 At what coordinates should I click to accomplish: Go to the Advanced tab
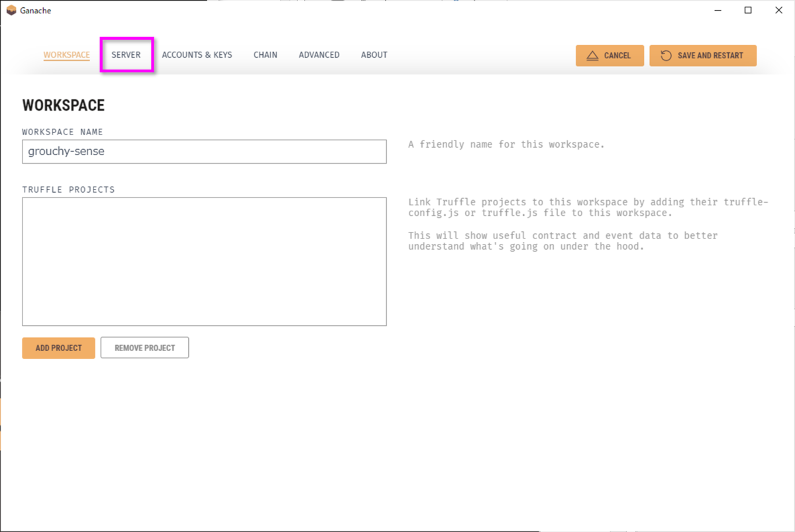point(319,55)
